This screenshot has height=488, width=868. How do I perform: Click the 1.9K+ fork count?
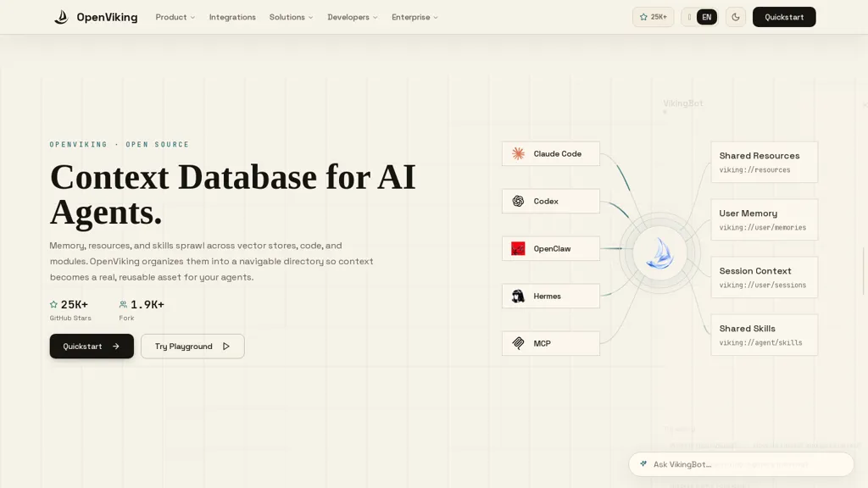[147, 304]
